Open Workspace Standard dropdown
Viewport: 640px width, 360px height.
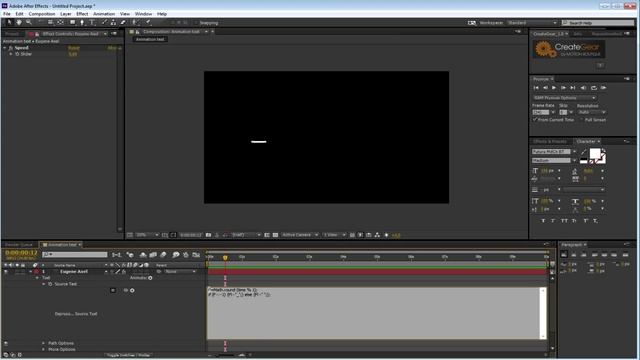click(532, 23)
